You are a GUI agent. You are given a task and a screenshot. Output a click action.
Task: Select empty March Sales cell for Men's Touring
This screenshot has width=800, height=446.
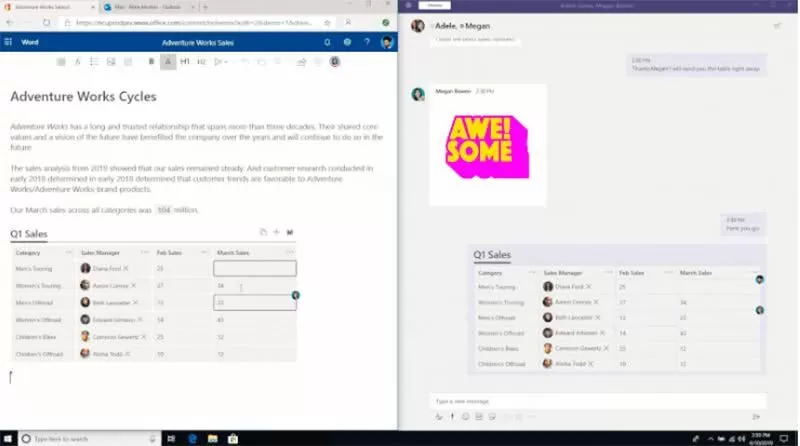[x=255, y=268]
